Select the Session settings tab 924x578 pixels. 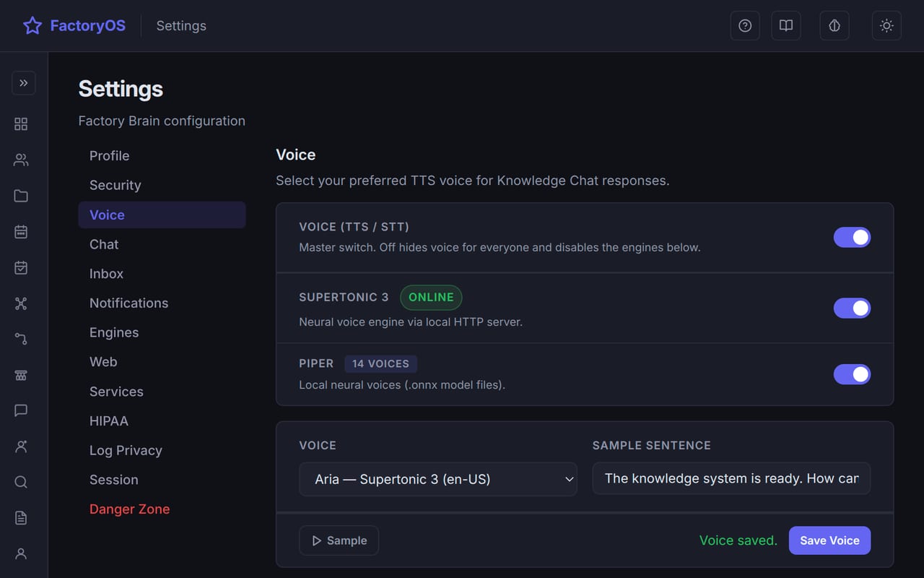pos(162,480)
